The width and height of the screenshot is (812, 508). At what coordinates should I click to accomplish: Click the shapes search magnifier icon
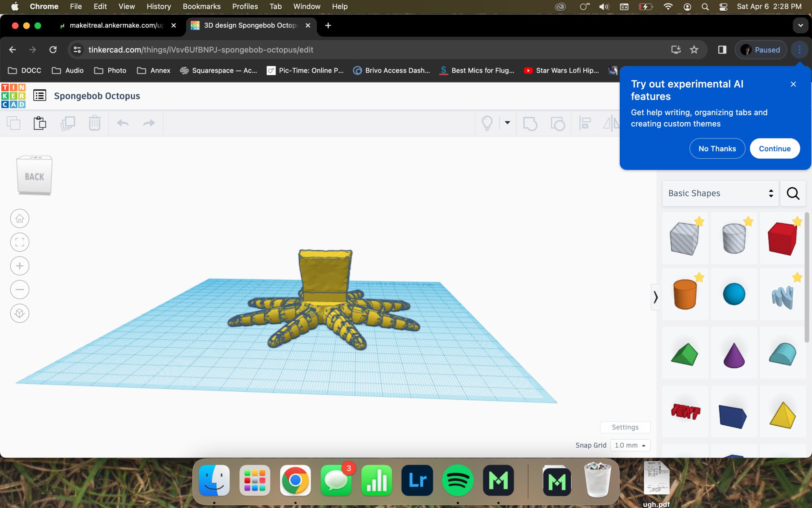[x=793, y=193]
